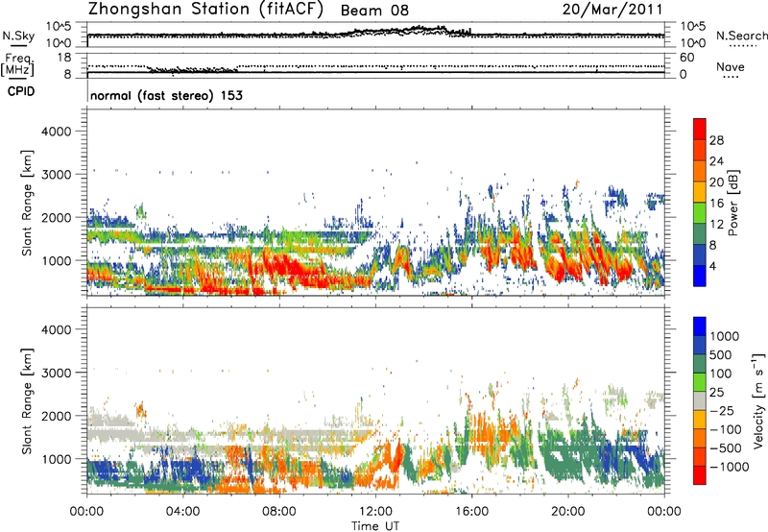Click the '60' Nave axis tick label
Image resolution: width=768 pixels, height=532 pixels.
click(686, 58)
